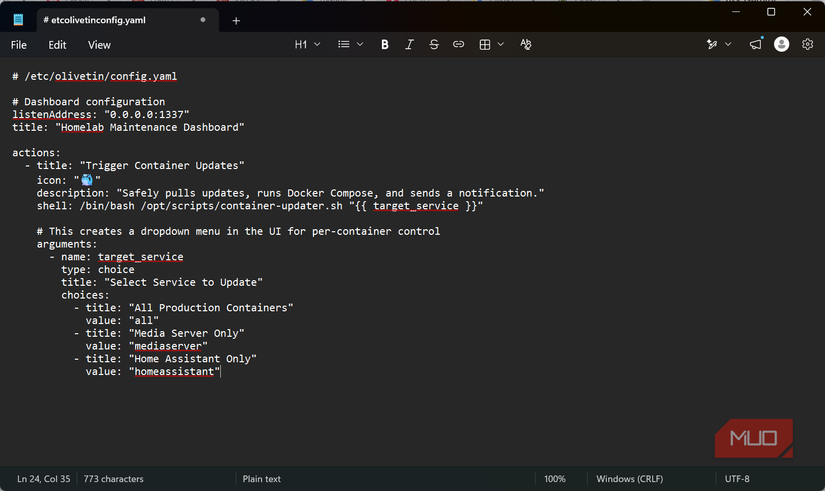Viewport: 825px width, 491px height.
Task: Click the "All Production Containers" line
Action: coord(184,308)
